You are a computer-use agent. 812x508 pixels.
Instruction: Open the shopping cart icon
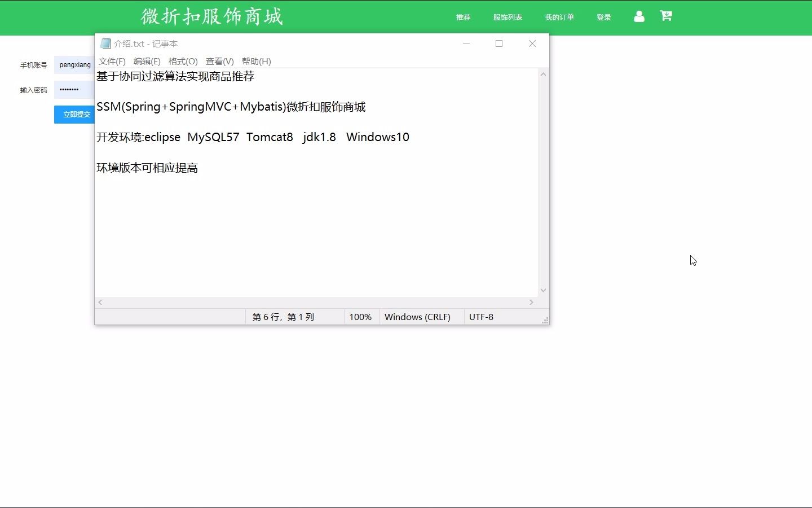coord(666,16)
